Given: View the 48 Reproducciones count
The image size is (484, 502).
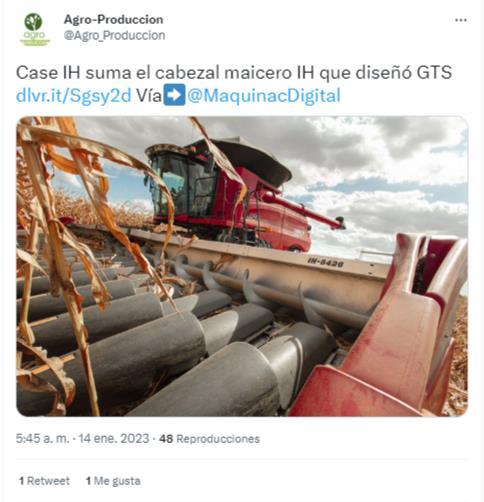Looking at the screenshot, I should pyautogui.click(x=209, y=439).
